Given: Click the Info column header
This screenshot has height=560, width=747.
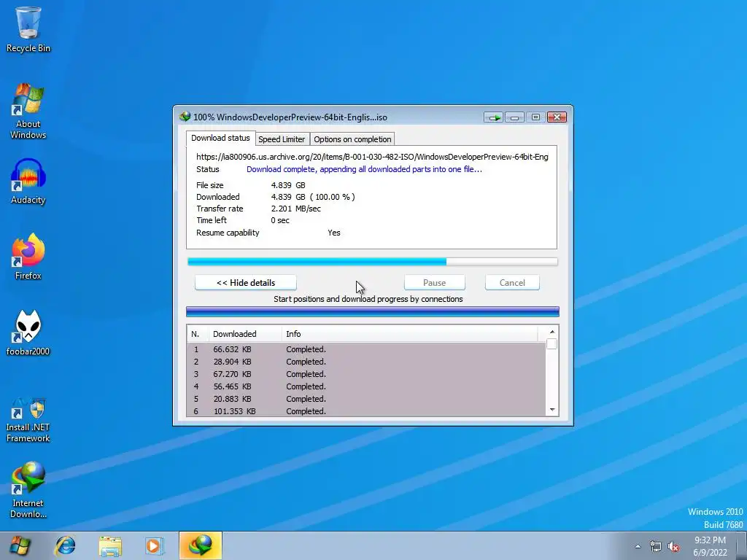Looking at the screenshot, I should (410, 334).
